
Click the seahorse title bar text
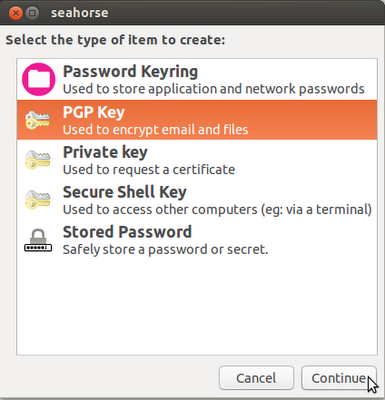click(x=80, y=13)
